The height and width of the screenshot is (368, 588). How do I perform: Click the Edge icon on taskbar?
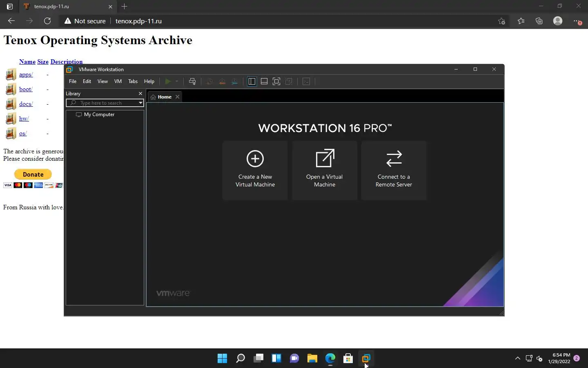[x=330, y=358]
